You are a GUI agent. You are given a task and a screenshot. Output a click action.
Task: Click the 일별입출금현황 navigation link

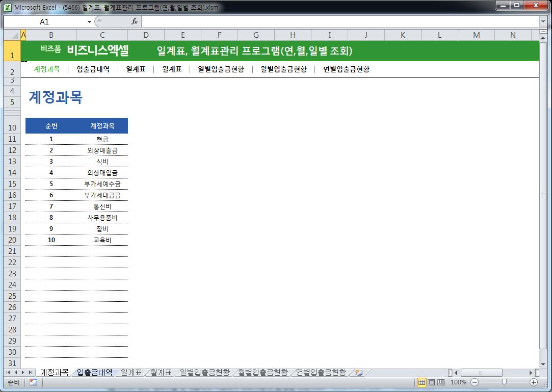[x=221, y=69]
